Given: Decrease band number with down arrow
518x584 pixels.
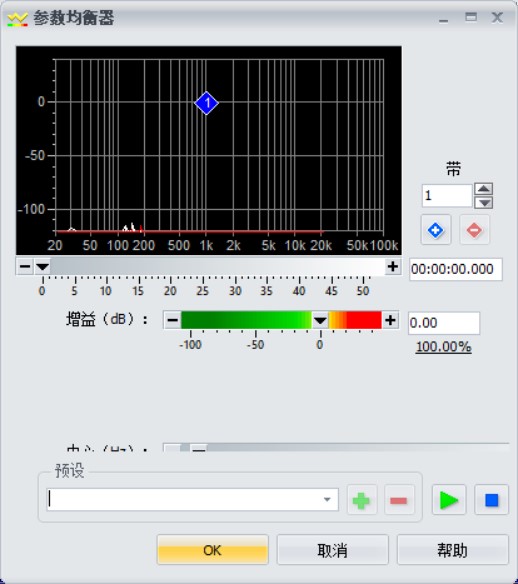Looking at the screenshot, I should pyautogui.click(x=484, y=203).
